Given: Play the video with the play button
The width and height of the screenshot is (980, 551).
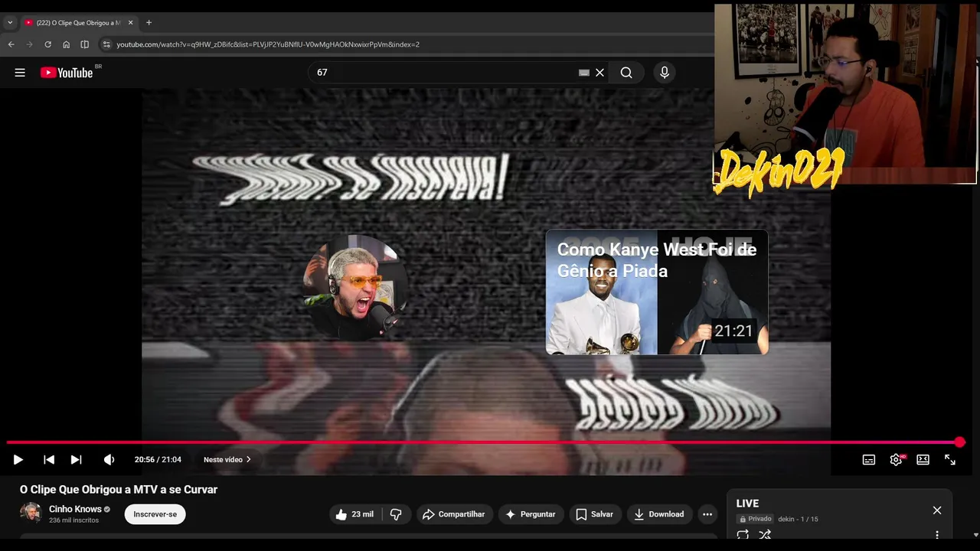Looking at the screenshot, I should coord(18,460).
